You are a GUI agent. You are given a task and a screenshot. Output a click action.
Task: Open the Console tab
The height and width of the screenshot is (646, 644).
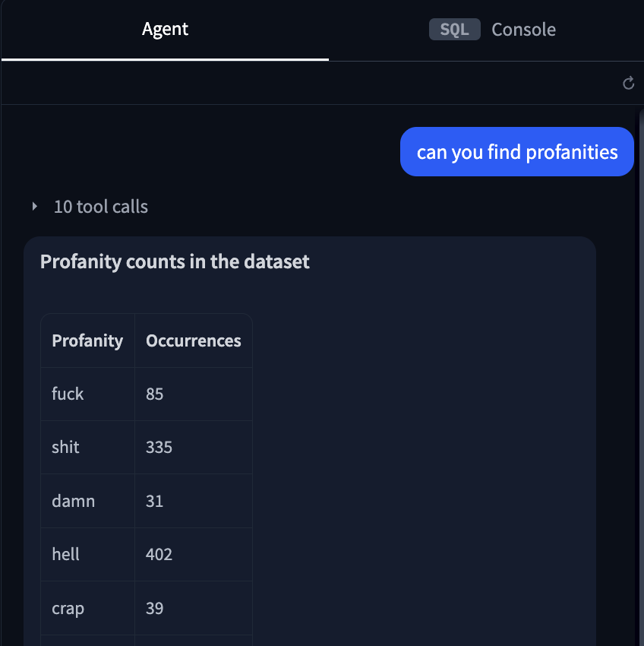[523, 30]
